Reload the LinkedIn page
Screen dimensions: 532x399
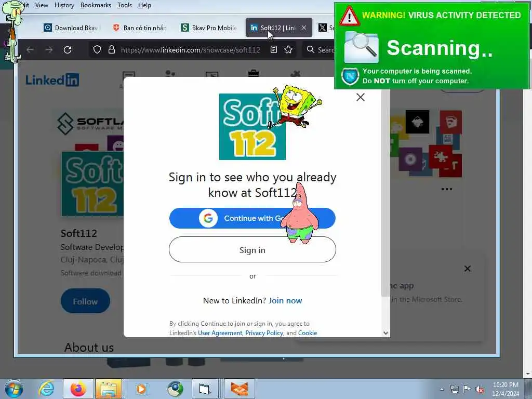tap(68, 49)
